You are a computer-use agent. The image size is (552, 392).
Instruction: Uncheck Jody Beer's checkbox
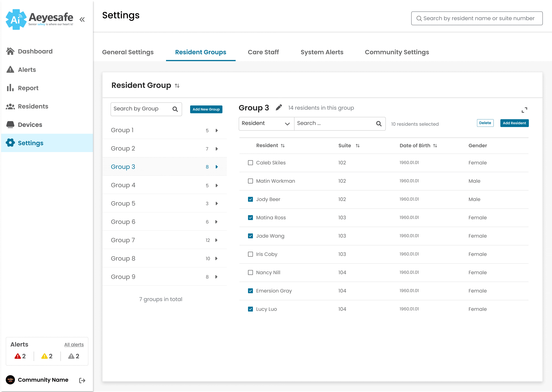point(250,199)
